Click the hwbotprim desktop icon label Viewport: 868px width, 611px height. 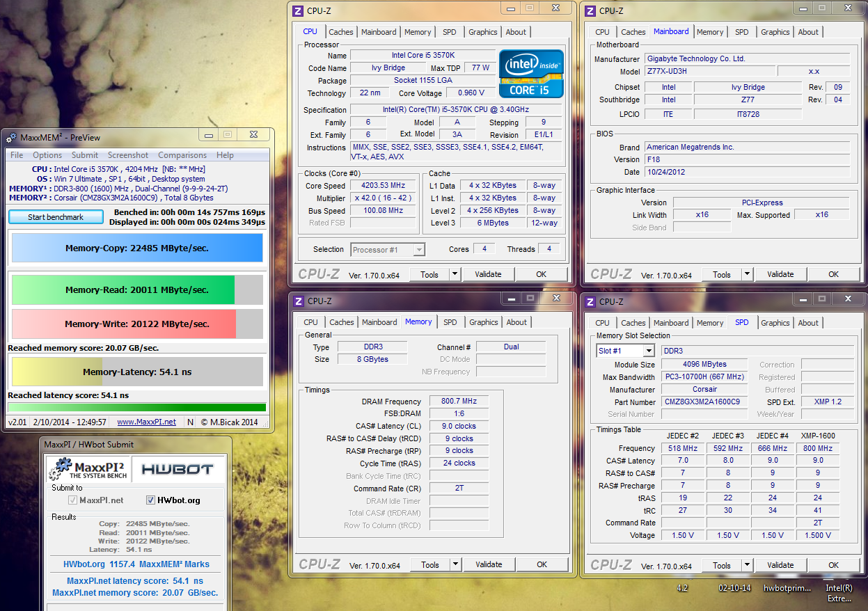(x=787, y=588)
